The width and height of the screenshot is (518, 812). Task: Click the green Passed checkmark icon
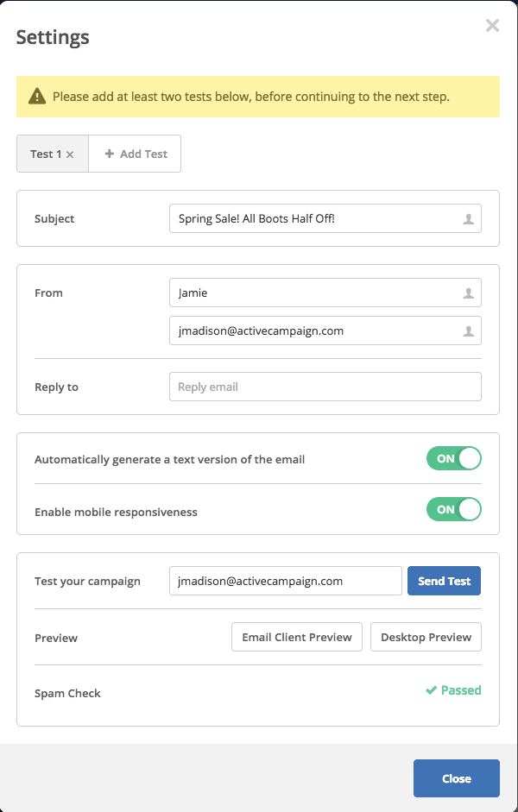point(431,690)
